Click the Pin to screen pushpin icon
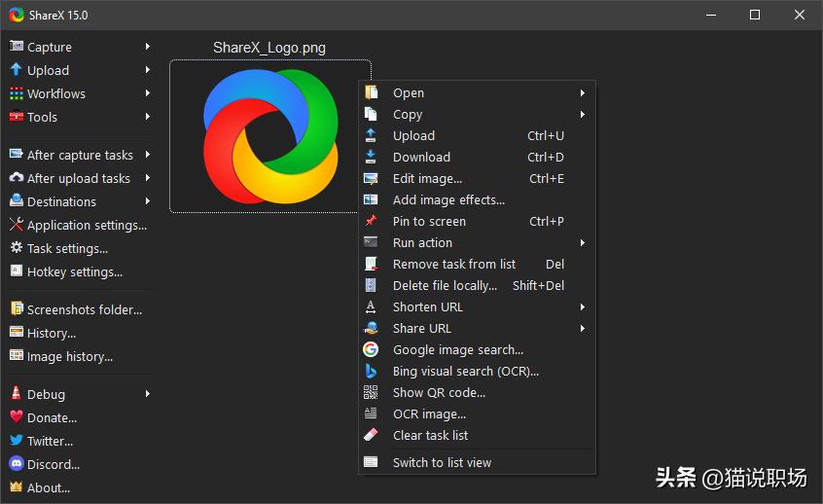Image resolution: width=823 pixels, height=504 pixels. click(x=371, y=221)
